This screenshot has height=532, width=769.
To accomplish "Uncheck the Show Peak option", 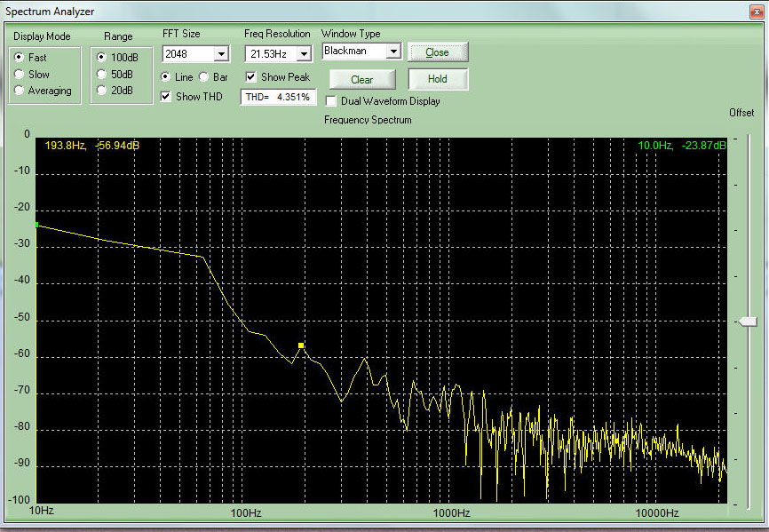I will (x=251, y=77).
